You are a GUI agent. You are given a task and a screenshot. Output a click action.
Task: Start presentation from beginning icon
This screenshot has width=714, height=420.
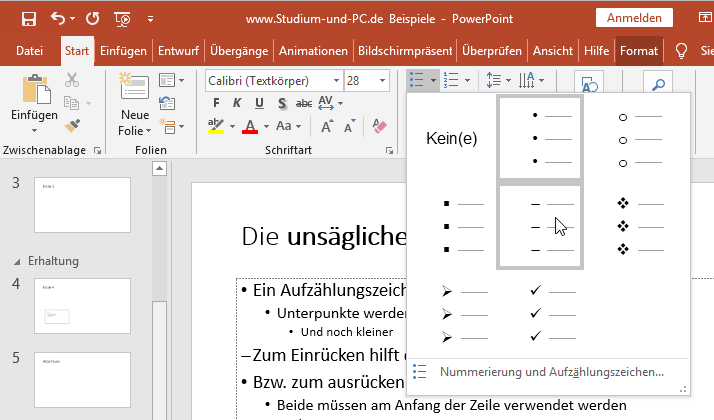(x=122, y=19)
